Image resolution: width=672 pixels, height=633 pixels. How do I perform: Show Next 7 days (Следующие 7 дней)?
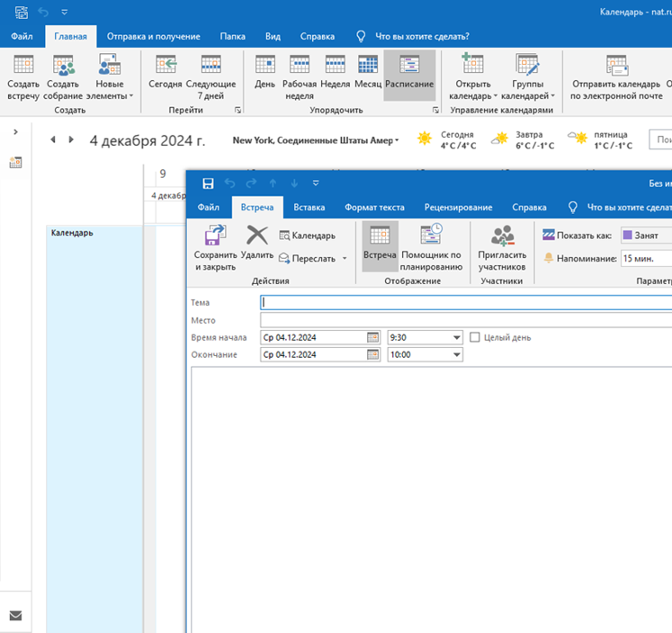pyautogui.click(x=211, y=77)
